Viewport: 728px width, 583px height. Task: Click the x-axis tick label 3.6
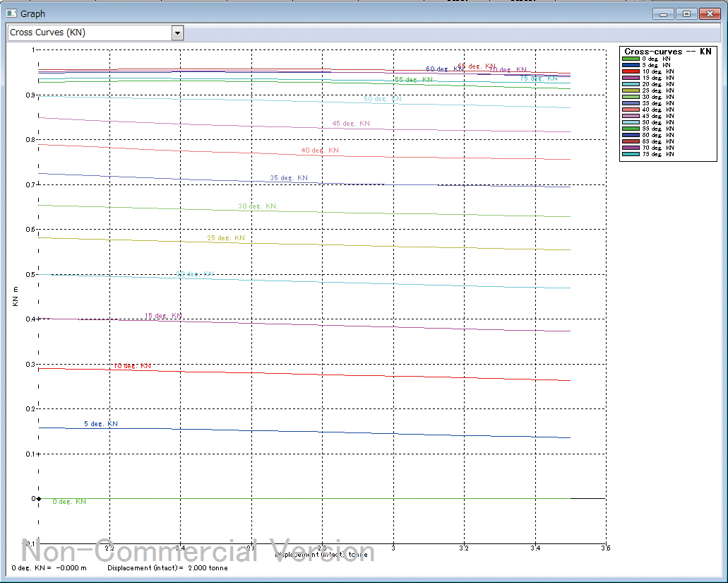pyautogui.click(x=605, y=548)
